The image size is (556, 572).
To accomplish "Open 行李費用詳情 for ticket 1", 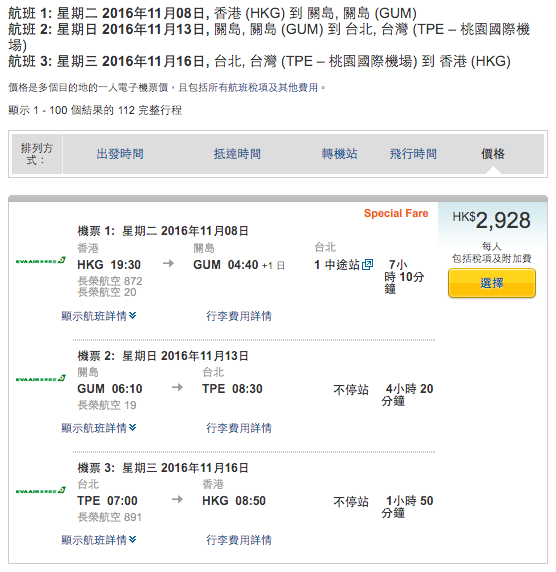I will 239,316.
